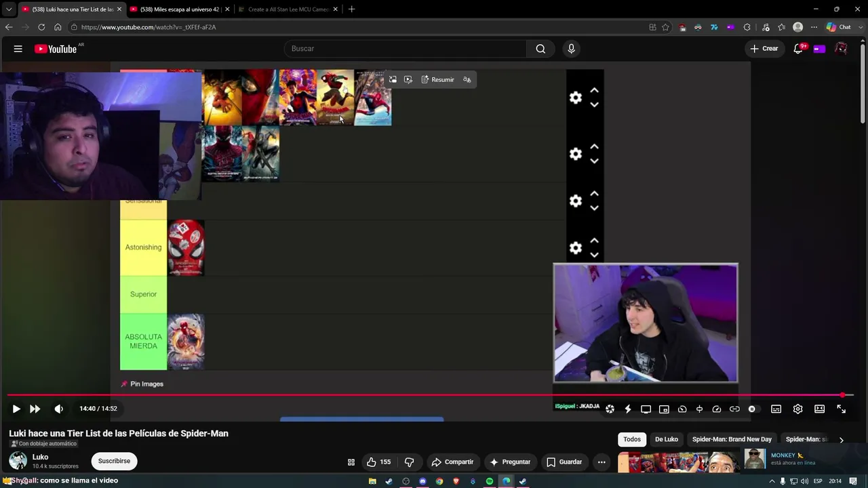Open YouTube notifications bell

click(x=798, y=49)
